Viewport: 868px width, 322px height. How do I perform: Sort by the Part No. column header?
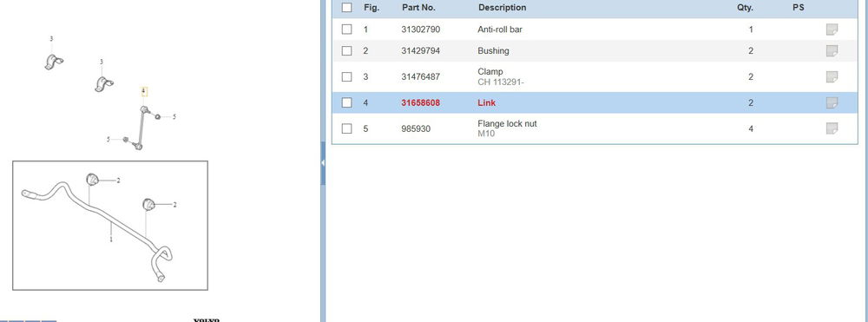coord(418,8)
